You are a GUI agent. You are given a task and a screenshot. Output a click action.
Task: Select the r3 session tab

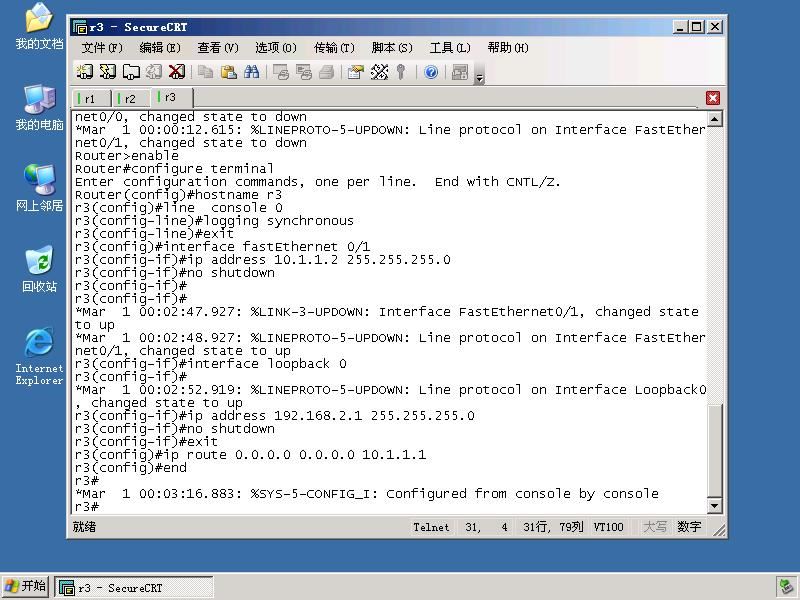[x=172, y=97]
